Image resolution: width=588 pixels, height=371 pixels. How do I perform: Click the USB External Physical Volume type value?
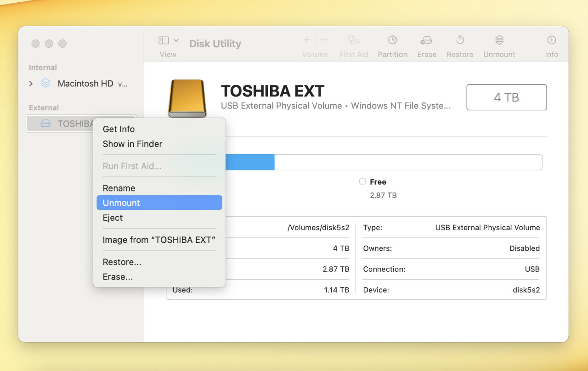[487, 227]
